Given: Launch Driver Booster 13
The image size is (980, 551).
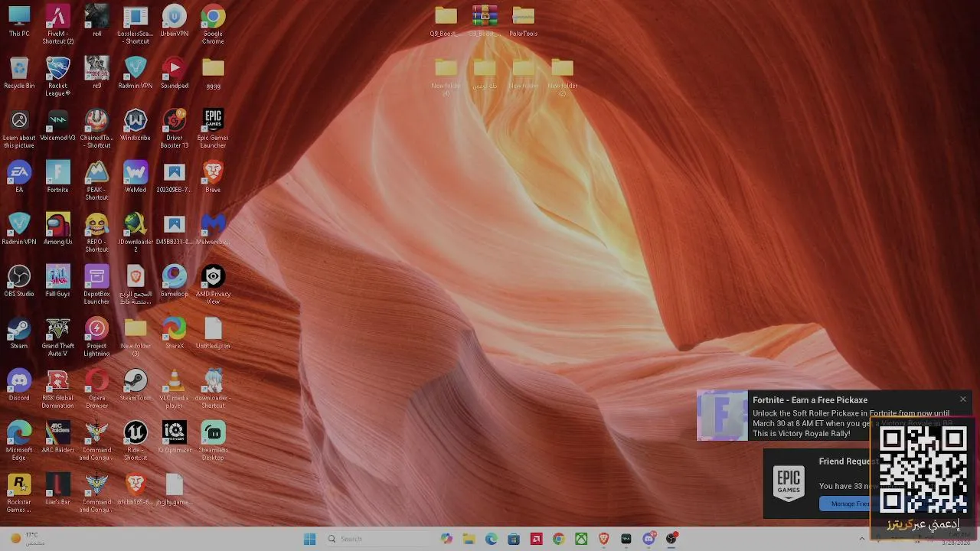Looking at the screenshot, I should click(174, 127).
